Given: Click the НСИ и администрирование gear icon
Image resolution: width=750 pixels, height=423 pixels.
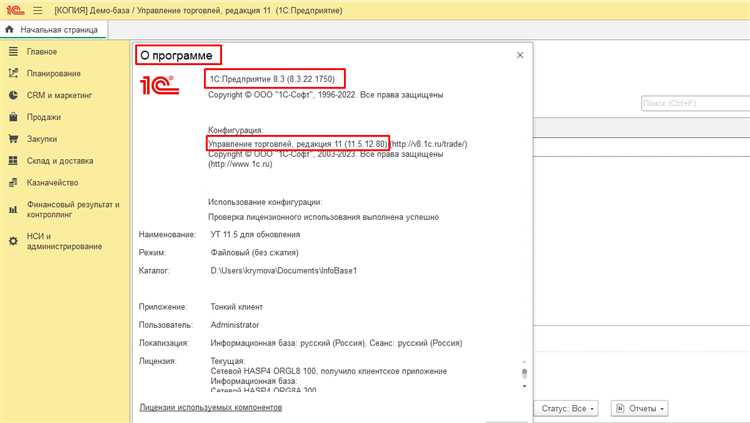Looking at the screenshot, I should pos(13,241).
